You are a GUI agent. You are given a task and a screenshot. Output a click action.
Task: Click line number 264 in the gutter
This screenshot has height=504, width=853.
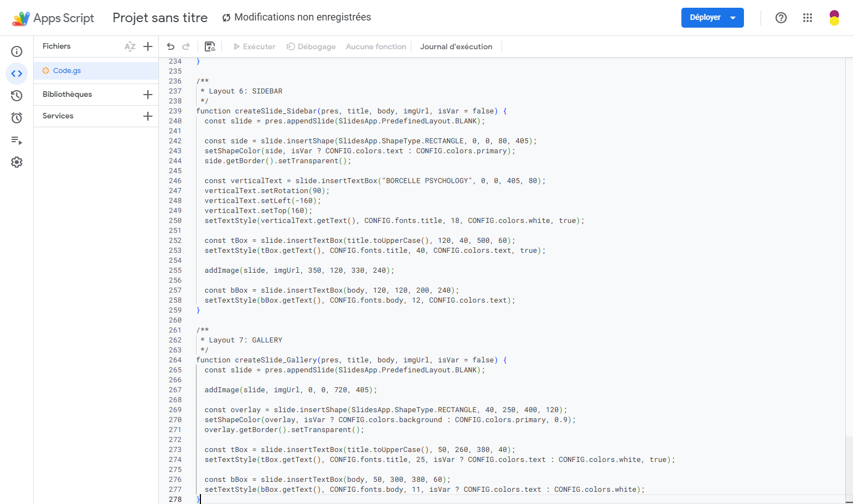click(175, 360)
